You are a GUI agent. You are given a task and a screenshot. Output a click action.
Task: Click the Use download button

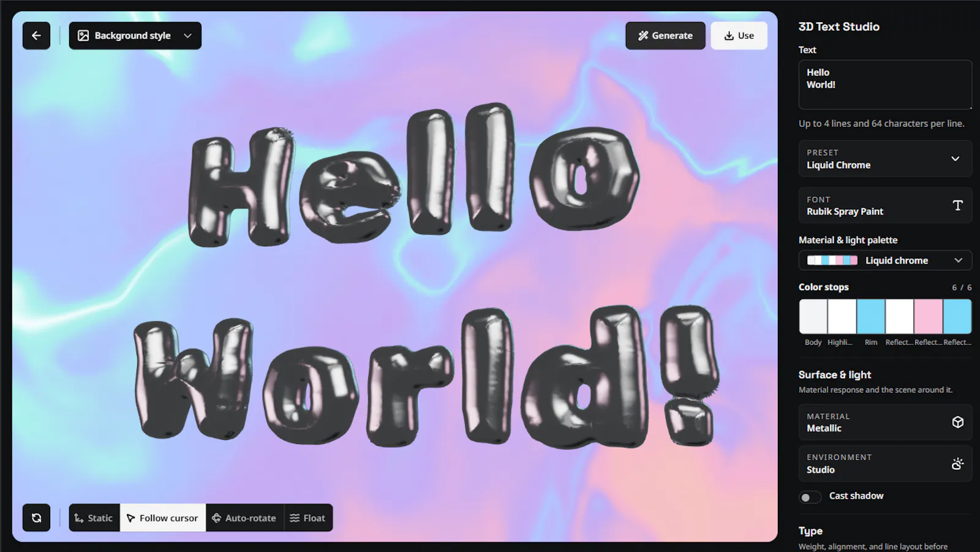(739, 36)
